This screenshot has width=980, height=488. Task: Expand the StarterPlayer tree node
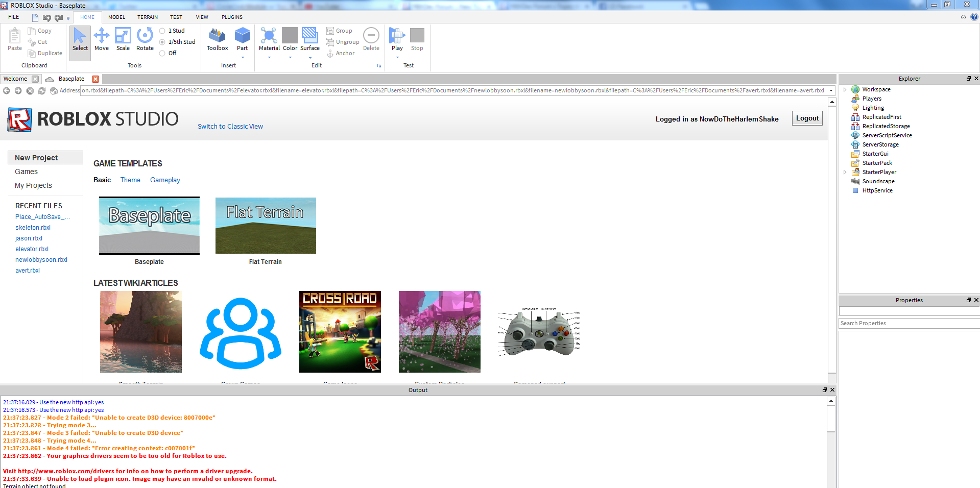(845, 172)
